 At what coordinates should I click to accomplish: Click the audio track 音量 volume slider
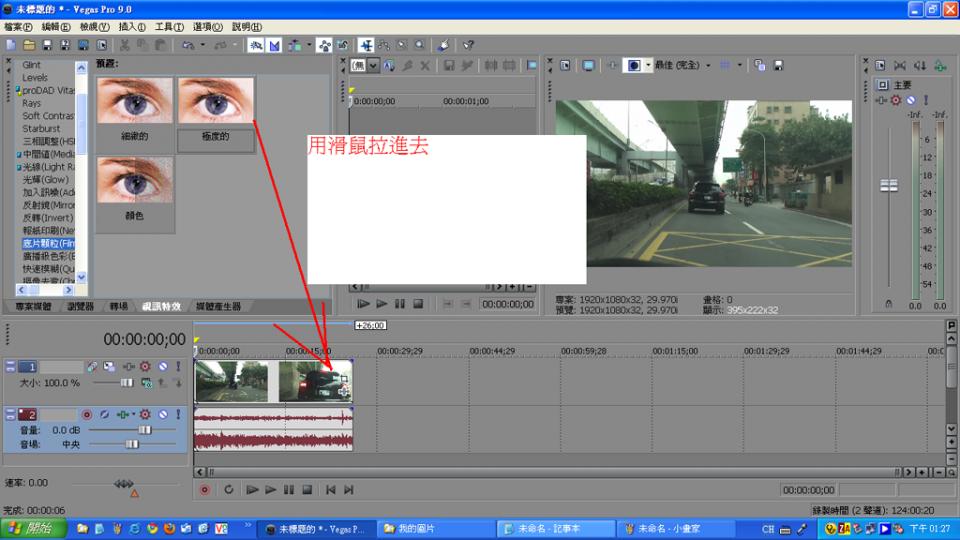[144, 429]
